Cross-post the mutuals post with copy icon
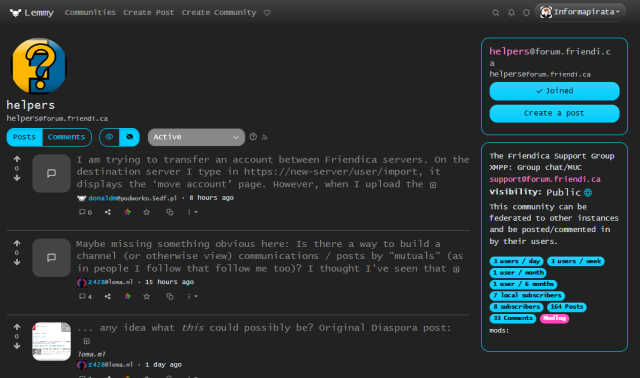 pyautogui.click(x=170, y=296)
